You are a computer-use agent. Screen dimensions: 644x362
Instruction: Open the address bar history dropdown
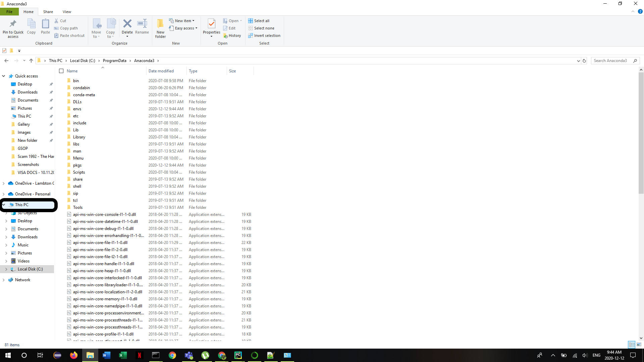tap(578, 61)
